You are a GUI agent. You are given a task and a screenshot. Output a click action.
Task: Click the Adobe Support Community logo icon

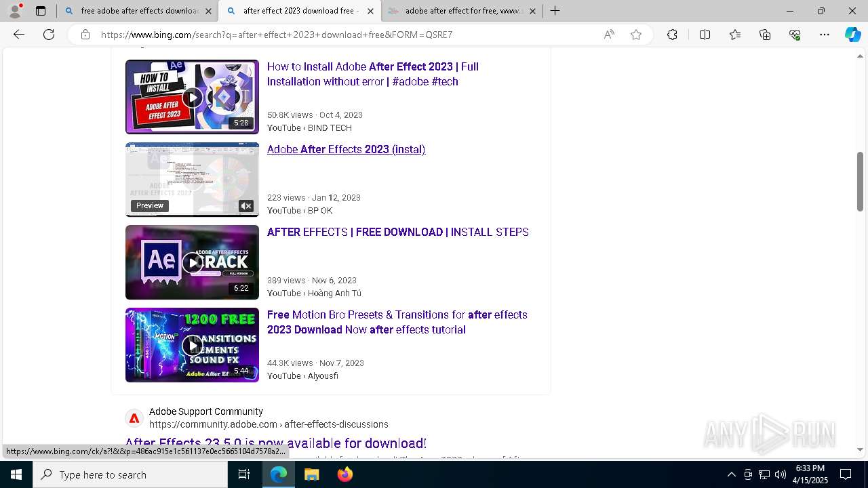[x=134, y=419]
